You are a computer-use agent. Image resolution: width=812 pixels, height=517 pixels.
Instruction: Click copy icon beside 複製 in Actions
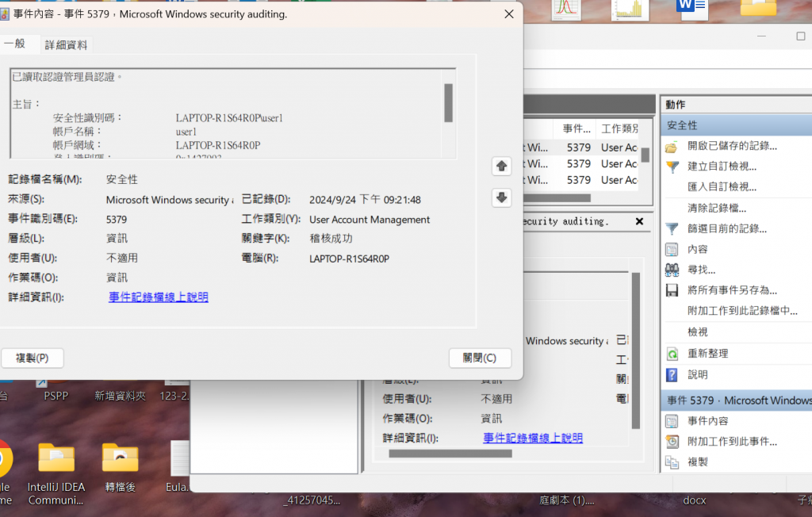pos(672,462)
